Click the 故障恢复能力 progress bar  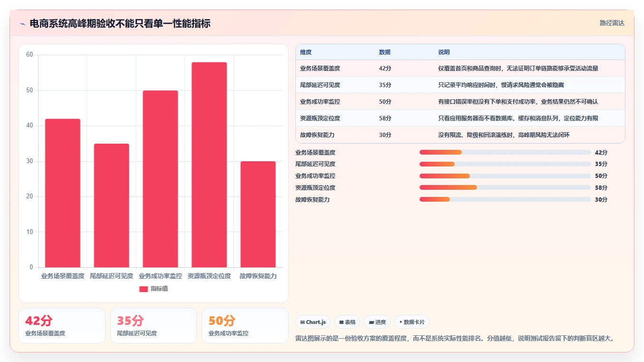505,199
